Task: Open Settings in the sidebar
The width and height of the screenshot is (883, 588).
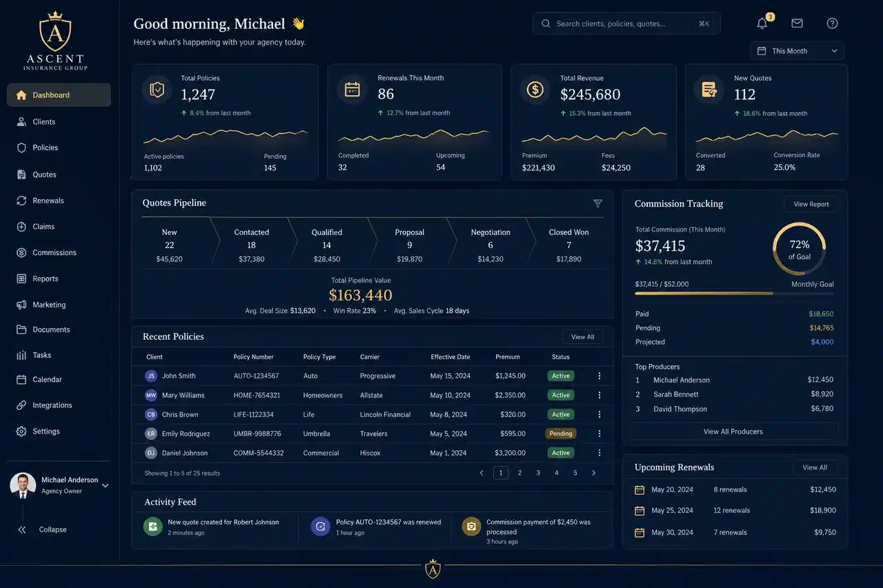Action: point(59,432)
